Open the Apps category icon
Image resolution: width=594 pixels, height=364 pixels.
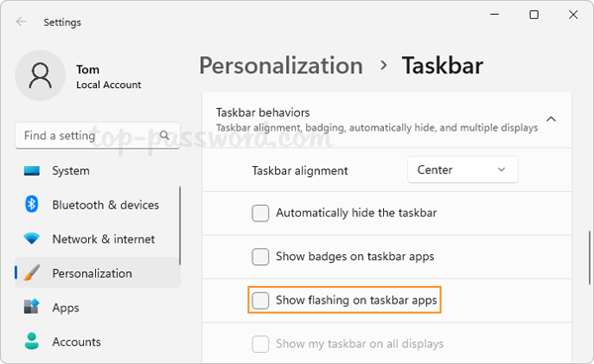click(32, 307)
